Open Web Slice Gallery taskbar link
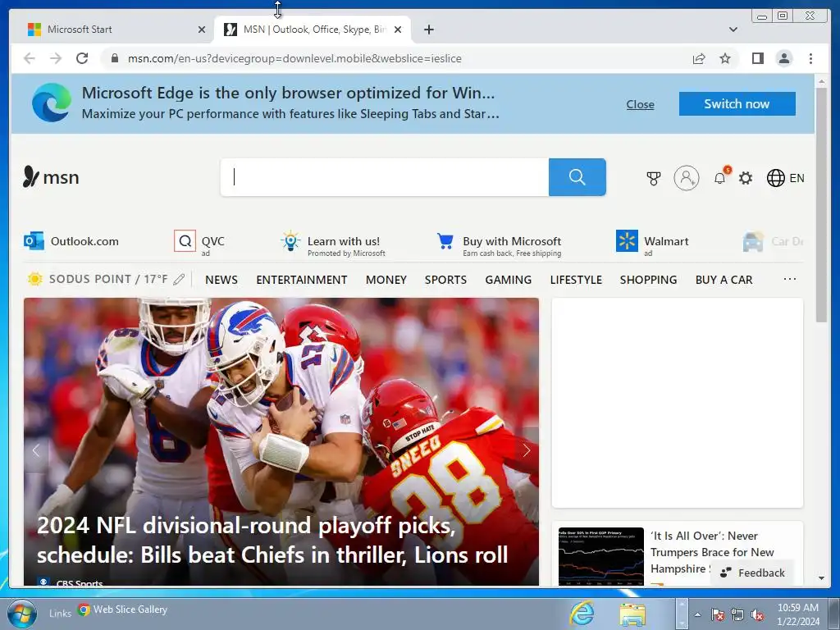 123,609
